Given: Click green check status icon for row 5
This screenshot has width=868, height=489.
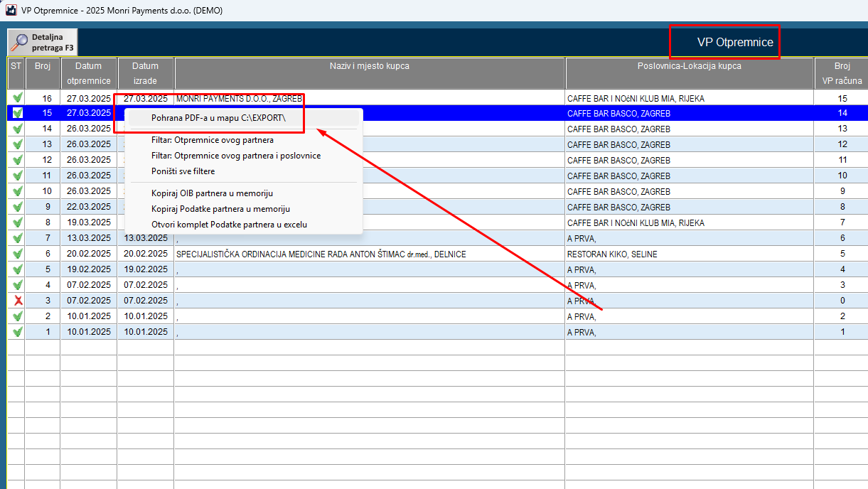Looking at the screenshot, I should 18,269.
